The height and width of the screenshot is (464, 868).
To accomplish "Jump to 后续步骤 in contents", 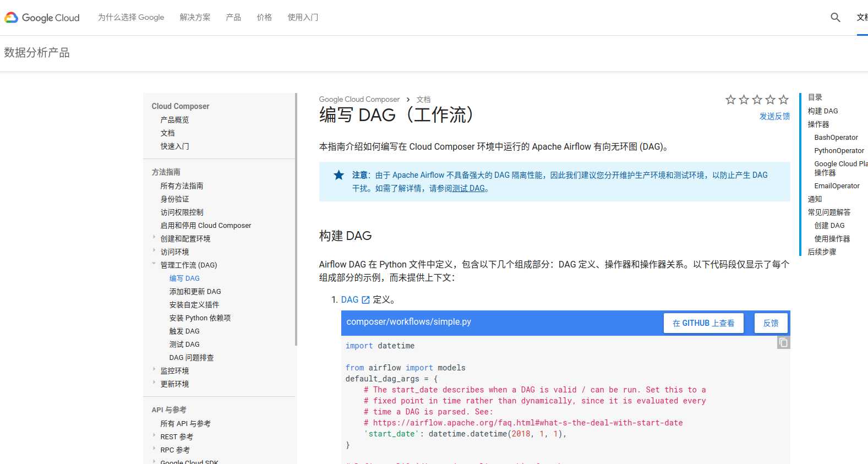I will point(822,252).
